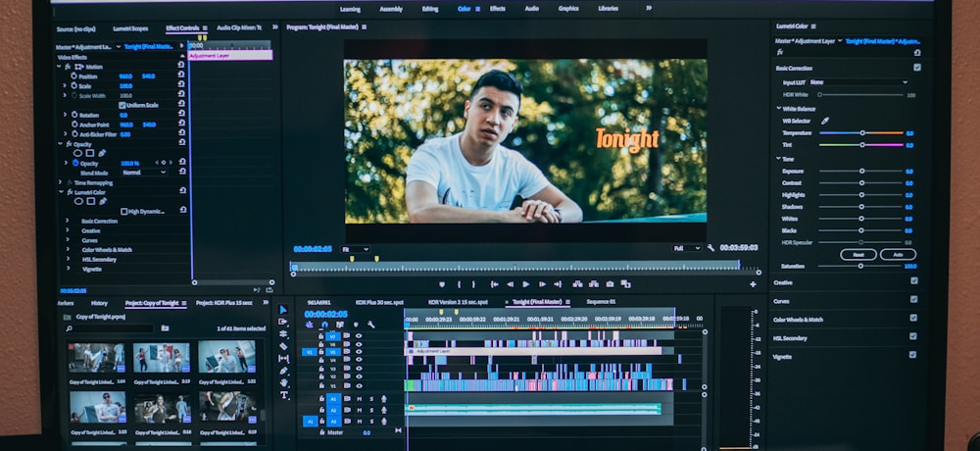Viewport: 980px width, 451px height.
Task: Click Mark In button in Program monitor
Action: (x=459, y=284)
